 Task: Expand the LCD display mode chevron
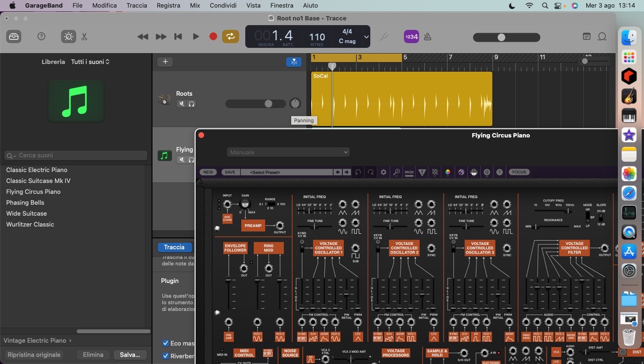pos(366,36)
